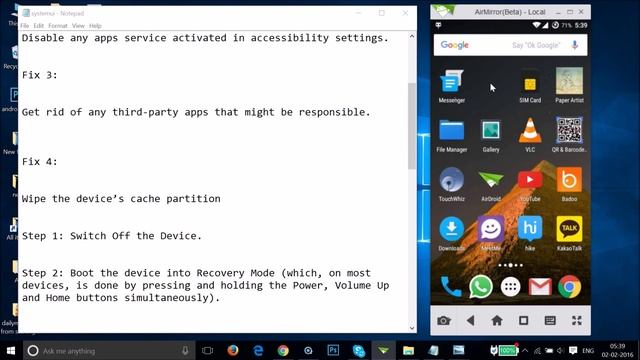The height and width of the screenshot is (360, 640).
Task: Open the Phone dialer in the dock
Action: 451,287
